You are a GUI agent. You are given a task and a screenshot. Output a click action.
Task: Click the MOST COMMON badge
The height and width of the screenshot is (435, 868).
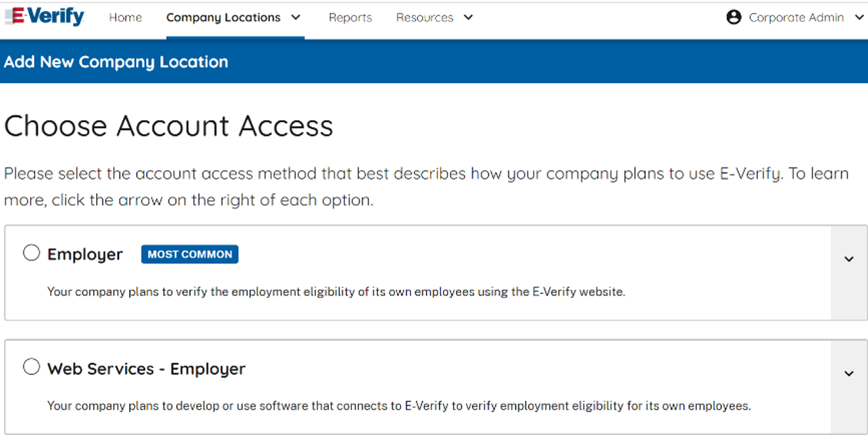190,254
